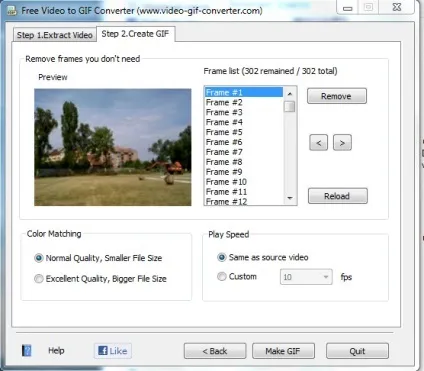
Task: Select Frame #5 in the list
Action: (x=244, y=132)
